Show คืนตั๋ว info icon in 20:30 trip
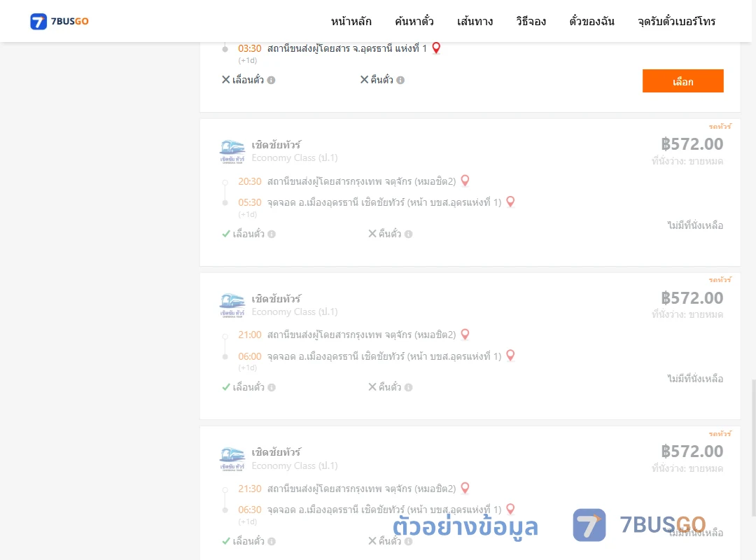Image resolution: width=756 pixels, height=560 pixels. pyautogui.click(x=409, y=234)
